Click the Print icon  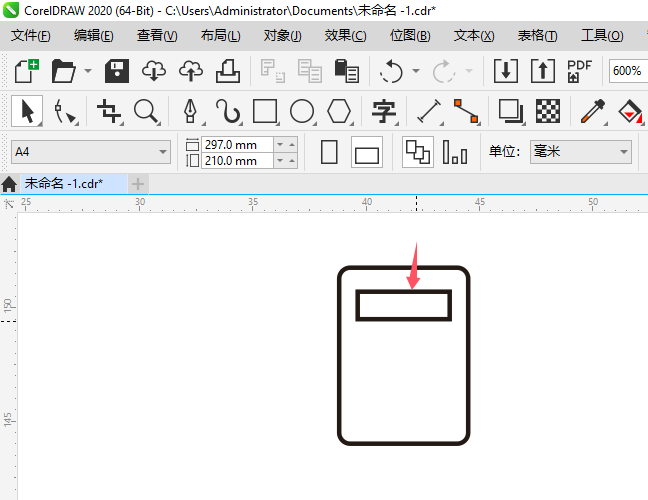[x=228, y=71]
